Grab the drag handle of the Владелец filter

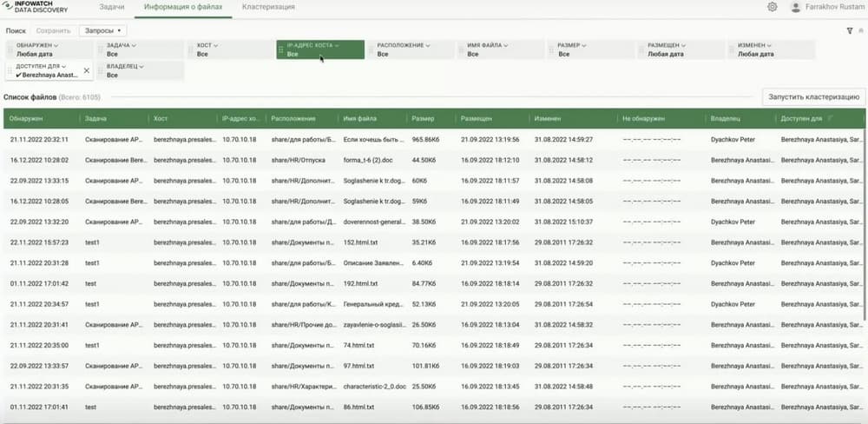100,70
